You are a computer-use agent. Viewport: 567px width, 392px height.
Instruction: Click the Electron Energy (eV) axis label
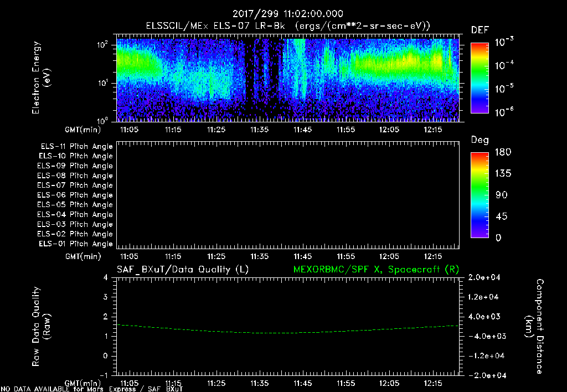(41, 78)
